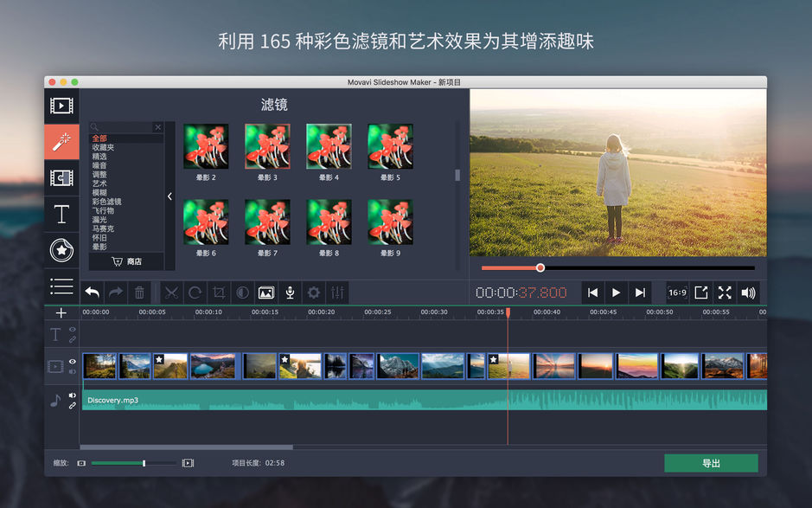Switch to the 收藏夹 filter category

[102, 146]
